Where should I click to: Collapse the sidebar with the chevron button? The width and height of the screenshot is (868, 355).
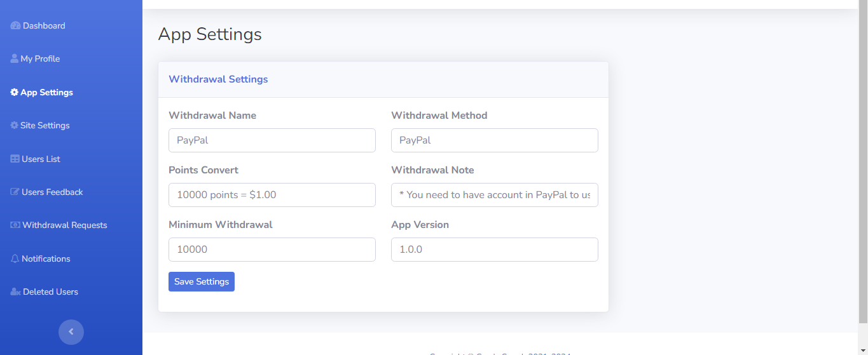coord(71,332)
